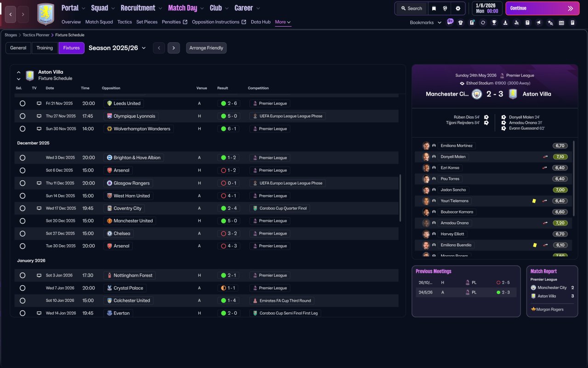Select the 24/5/26 previous meeting row

[466, 293]
